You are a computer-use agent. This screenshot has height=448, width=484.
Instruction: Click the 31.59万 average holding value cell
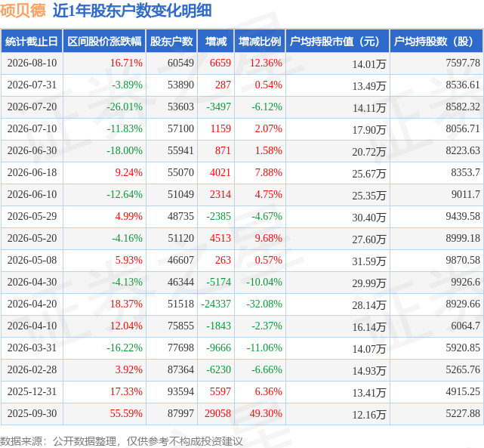[x=369, y=261]
